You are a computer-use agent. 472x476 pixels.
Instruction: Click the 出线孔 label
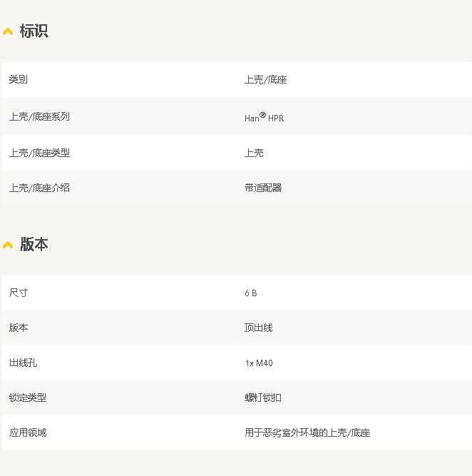(x=23, y=363)
